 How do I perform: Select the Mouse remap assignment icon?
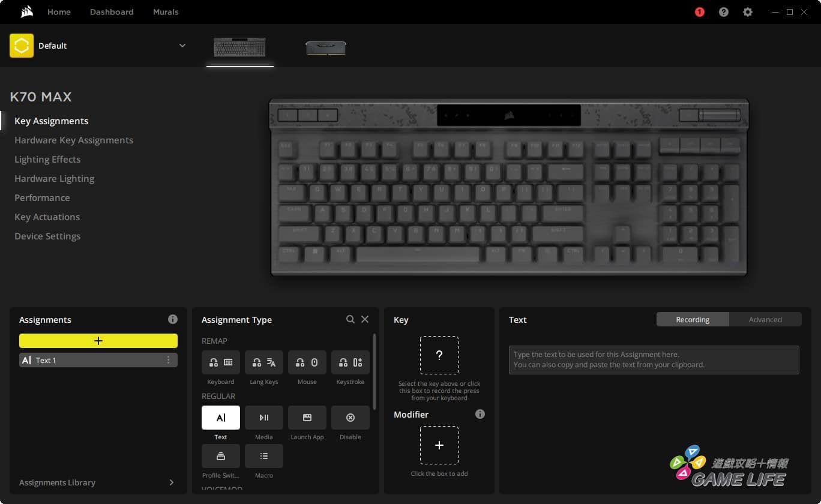(307, 362)
